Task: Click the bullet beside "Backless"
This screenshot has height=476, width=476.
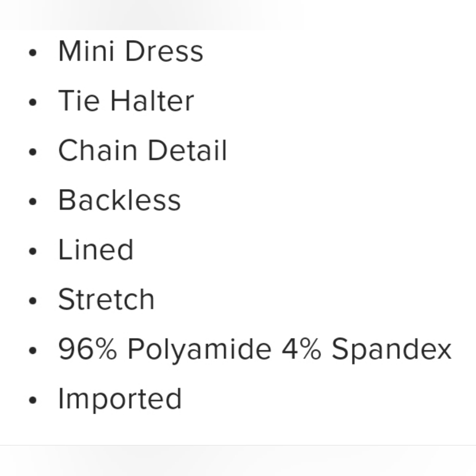Action: pyautogui.click(x=32, y=201)
